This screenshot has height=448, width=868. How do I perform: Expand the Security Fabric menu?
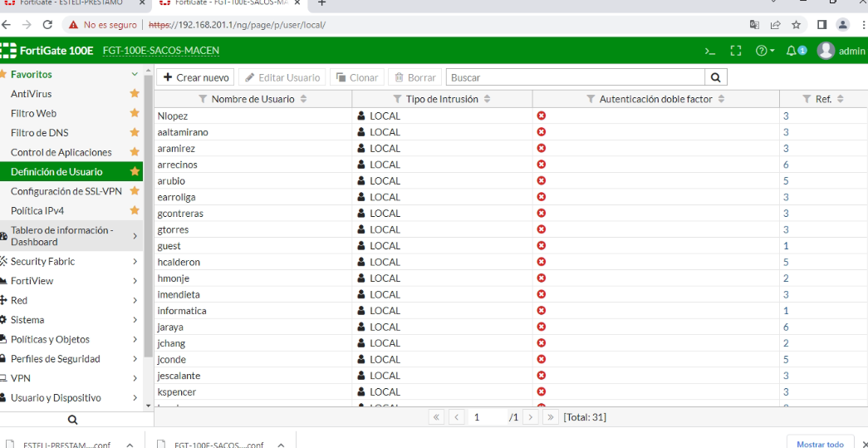click(x=135, y=262)
